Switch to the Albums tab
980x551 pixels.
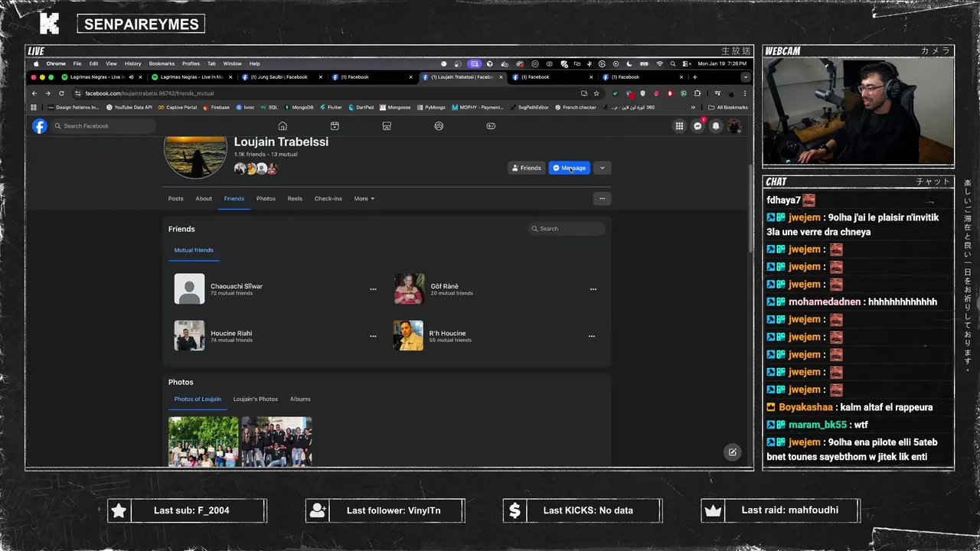tap(300, 399)
